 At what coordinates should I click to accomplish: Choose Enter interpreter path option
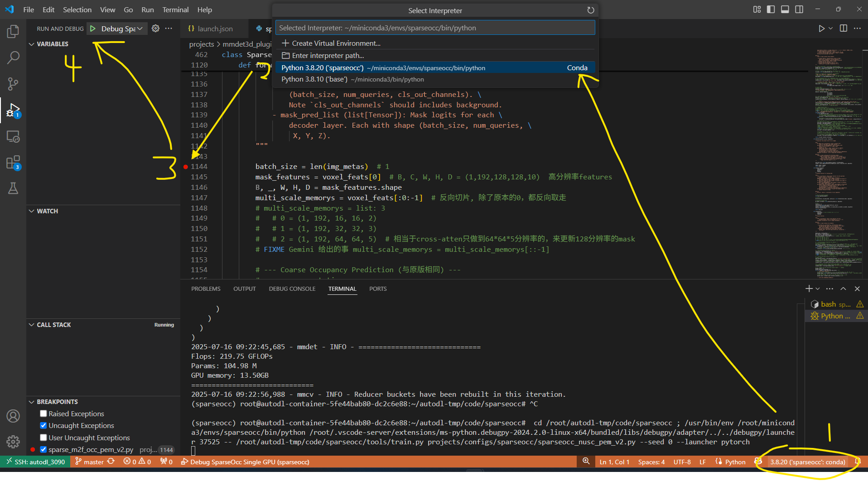pos(435,55)
